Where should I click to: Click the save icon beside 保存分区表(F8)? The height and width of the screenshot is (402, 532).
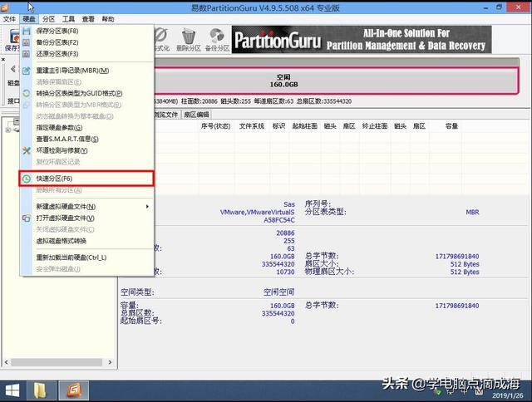click(27, 32)
